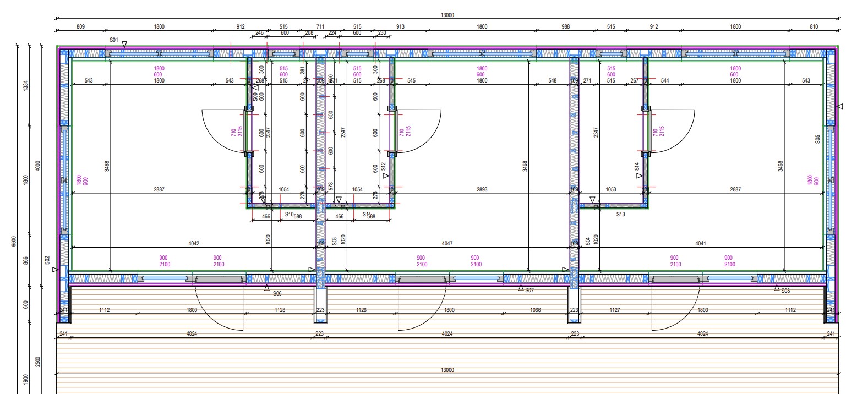
Task: Click the S07 section marker triangle
Action: (x=520, y=288)
